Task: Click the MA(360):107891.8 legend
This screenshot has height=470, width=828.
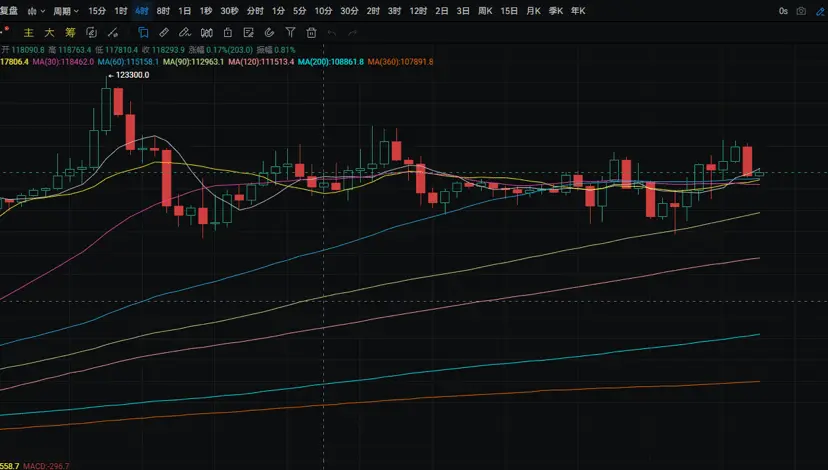Action: coord(400,62)
